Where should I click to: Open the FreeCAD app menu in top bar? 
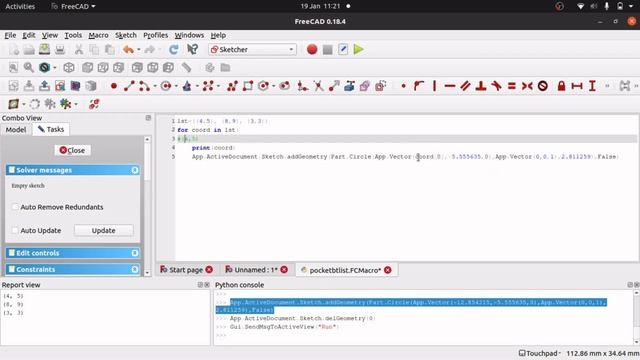(x=73, y=6)
